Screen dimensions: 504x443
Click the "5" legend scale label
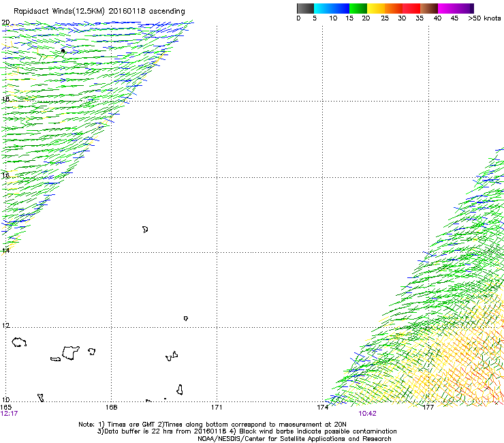click(315, 18)
